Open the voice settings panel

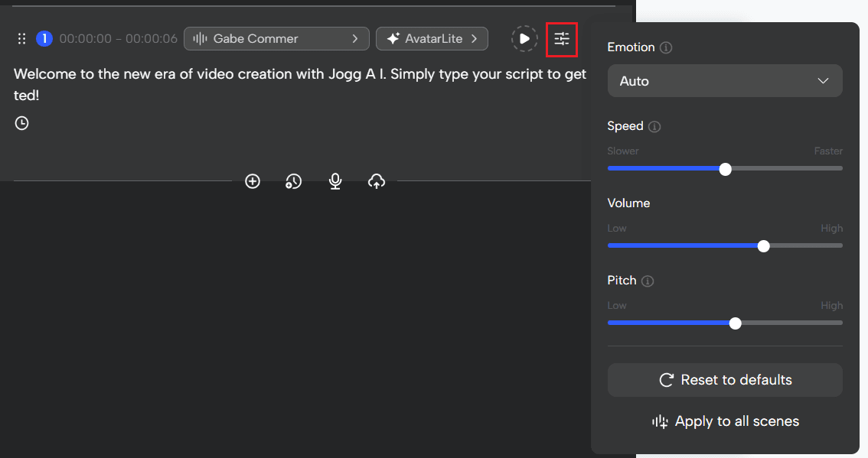tap(562, 38)
